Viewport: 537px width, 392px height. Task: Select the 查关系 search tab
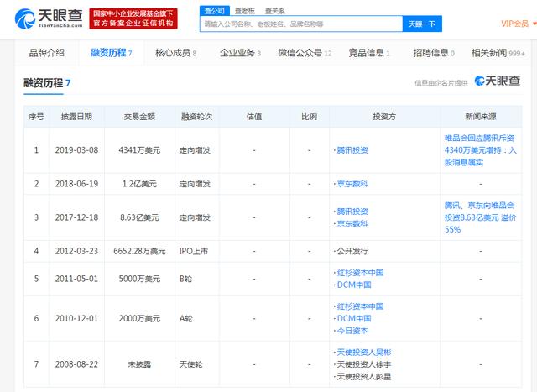(274, 11)
